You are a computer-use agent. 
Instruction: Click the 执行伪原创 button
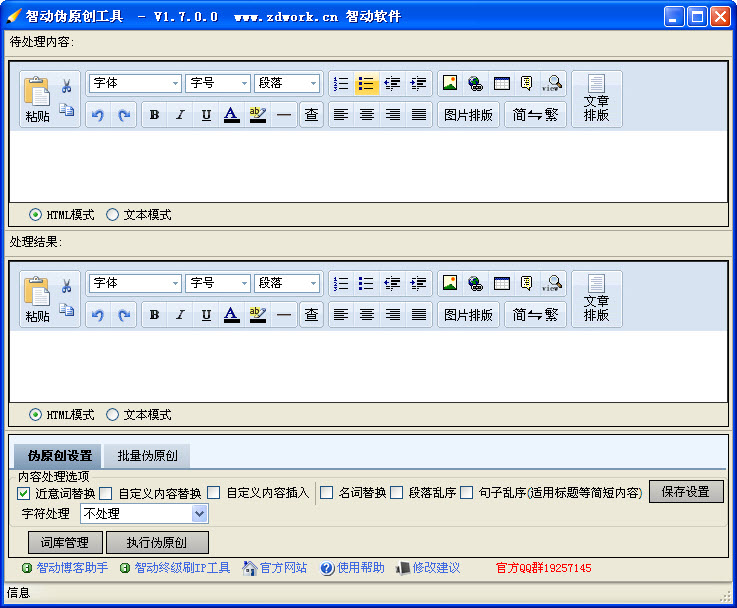(157, 543)
